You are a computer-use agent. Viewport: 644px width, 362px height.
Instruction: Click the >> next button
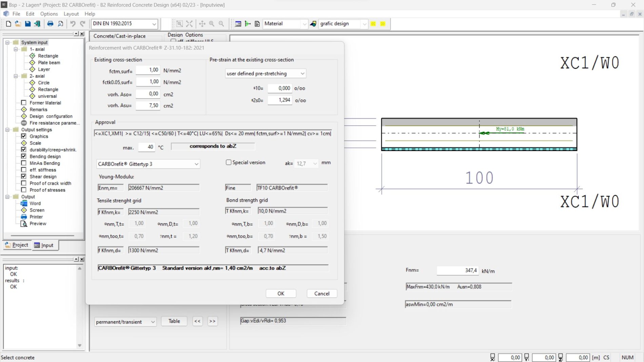[x=212, y=321]
